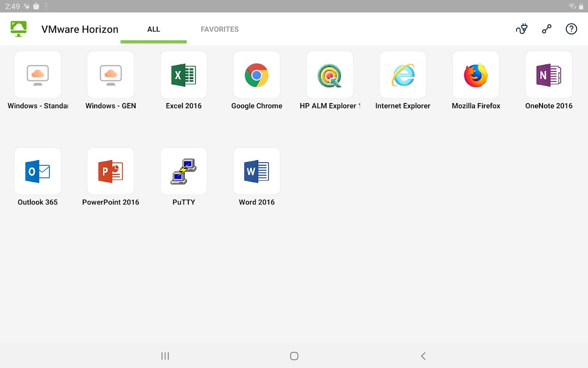Launch the Excel 2016 app icon
The height and width of the screenshot is (368, 588).
(184, 75)
